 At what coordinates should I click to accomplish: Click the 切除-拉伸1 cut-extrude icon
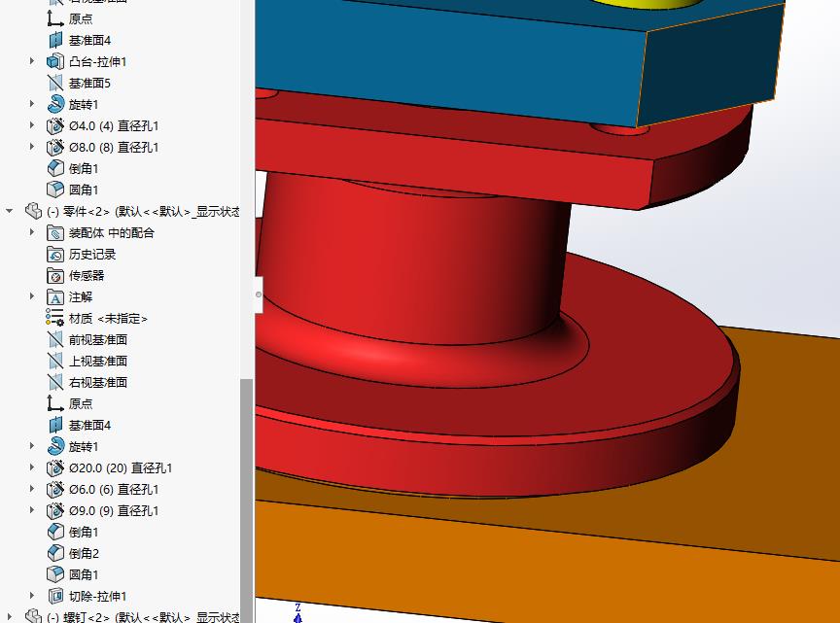[x=55, y=595]
